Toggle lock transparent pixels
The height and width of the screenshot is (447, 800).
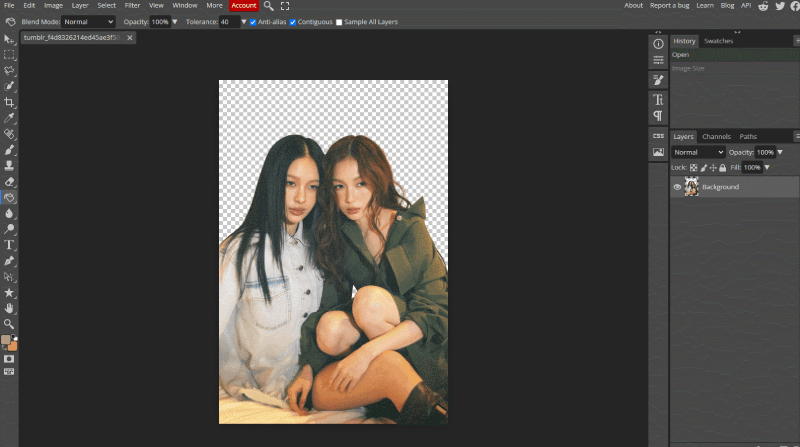pos(693,167)
